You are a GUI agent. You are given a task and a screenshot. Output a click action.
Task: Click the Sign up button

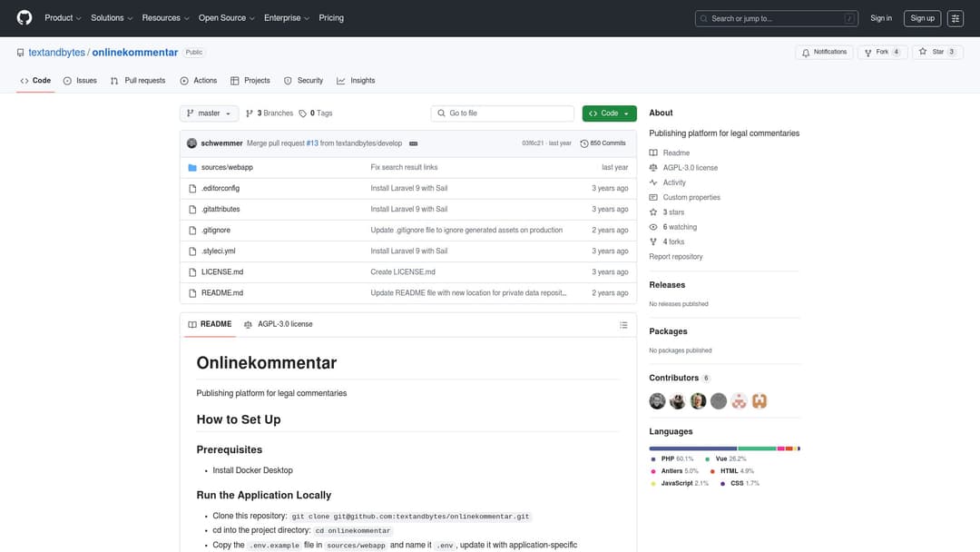[x=922, y=19]
